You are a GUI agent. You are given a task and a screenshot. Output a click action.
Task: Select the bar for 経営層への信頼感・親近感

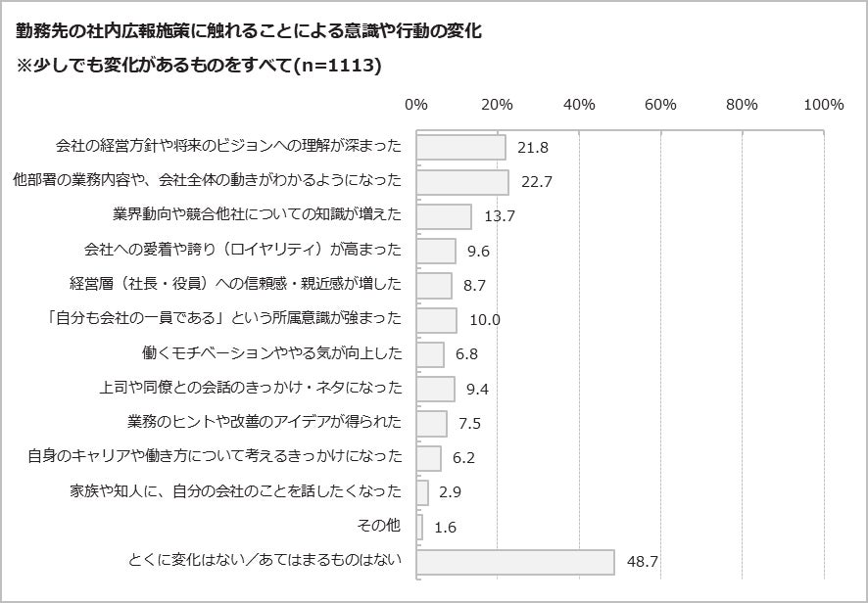[434, 285]
